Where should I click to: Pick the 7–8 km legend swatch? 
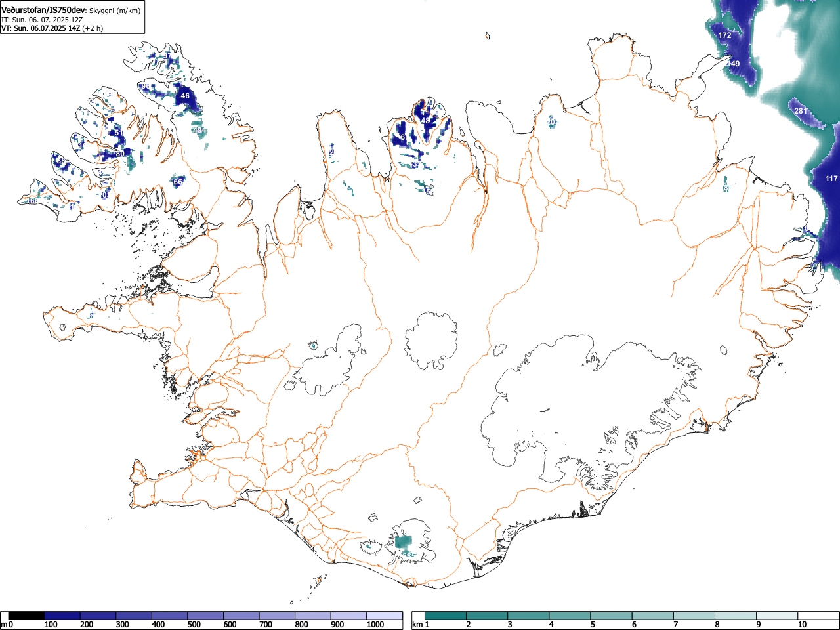(x=694, y=616)
